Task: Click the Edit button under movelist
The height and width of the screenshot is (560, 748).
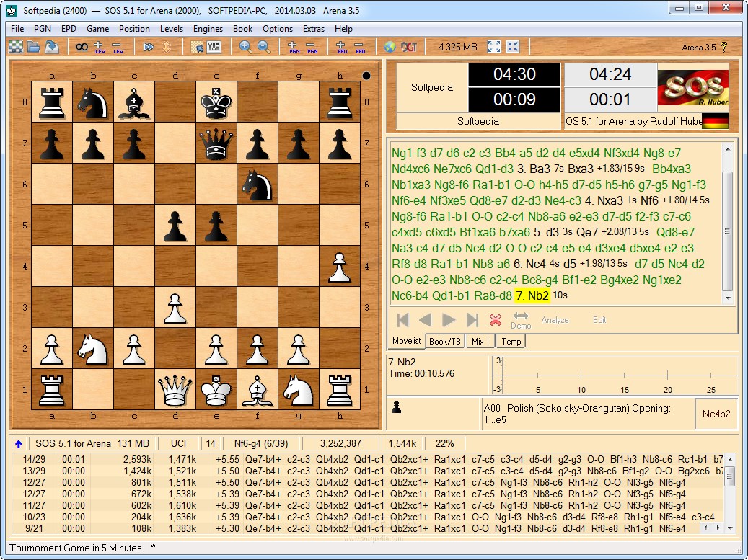Action: [599, 320]
